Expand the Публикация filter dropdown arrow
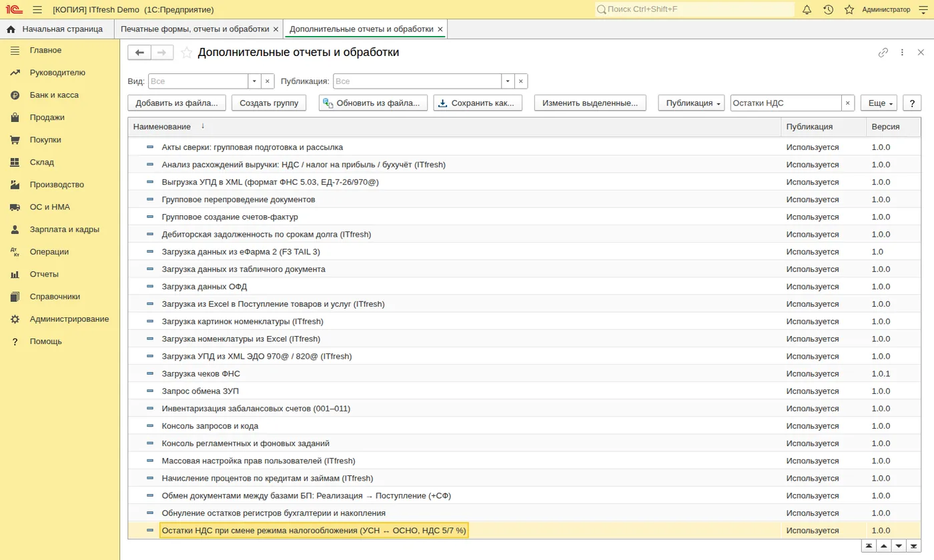 508,81
